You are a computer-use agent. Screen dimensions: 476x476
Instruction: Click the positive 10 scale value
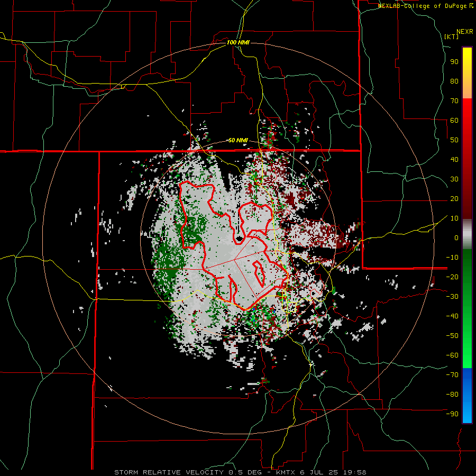pyautogui.click(x=454, y=218)
